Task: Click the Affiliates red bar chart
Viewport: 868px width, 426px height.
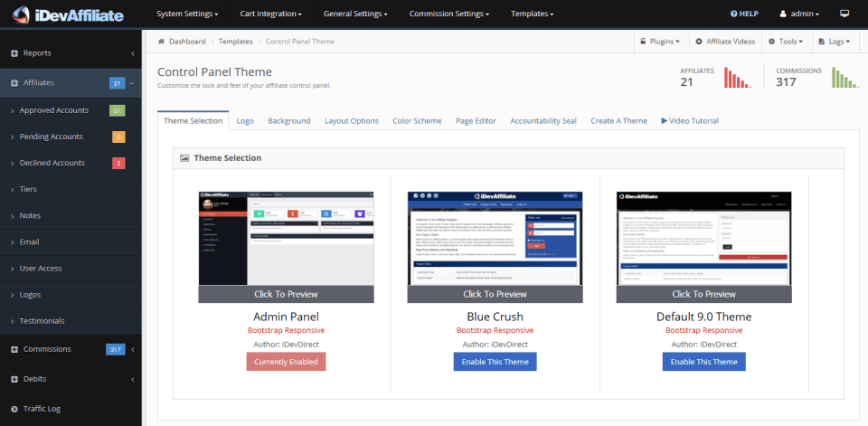Action: (738, 78)
